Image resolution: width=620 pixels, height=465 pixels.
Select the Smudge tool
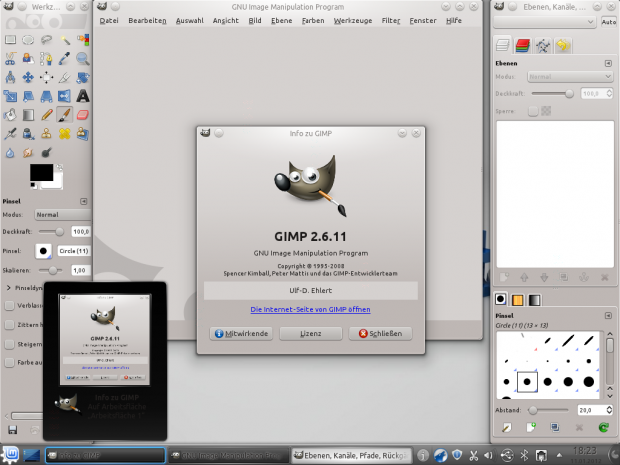coord(28,153)
